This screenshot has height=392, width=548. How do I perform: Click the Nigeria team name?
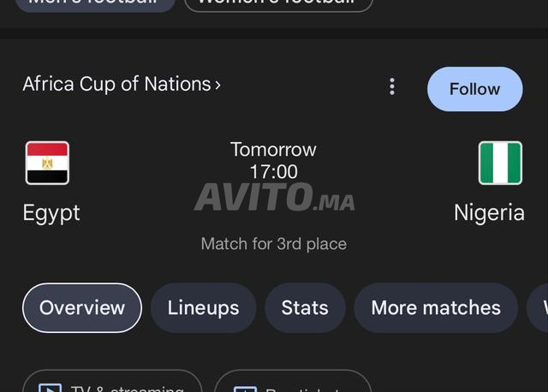tap(489, 212)
